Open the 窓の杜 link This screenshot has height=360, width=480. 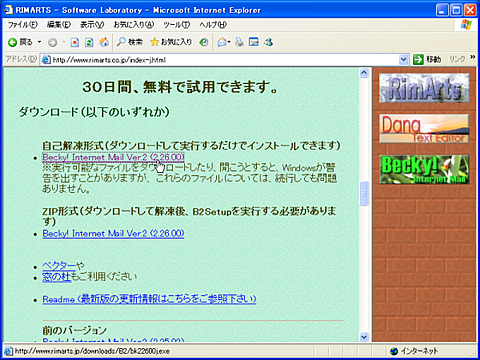click(x=57, y=276)
